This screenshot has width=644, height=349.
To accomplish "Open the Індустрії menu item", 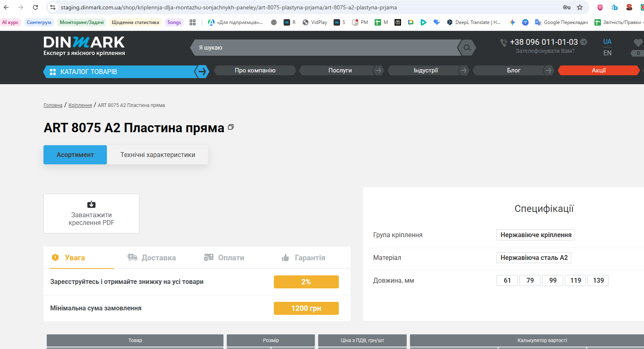I will click(426, 70).
